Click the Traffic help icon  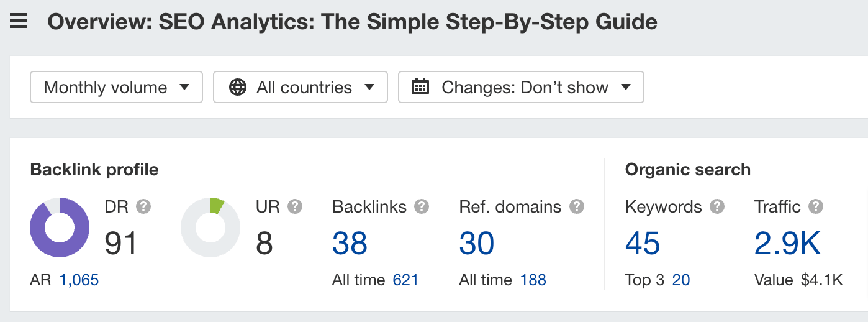(x=816, y=206)
